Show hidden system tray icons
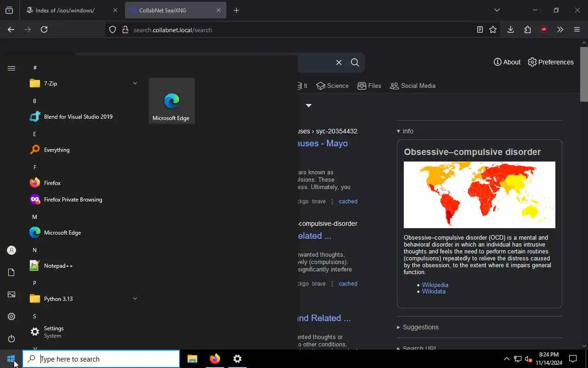Viewport: 588px width, 368px height. pos(506,359)
